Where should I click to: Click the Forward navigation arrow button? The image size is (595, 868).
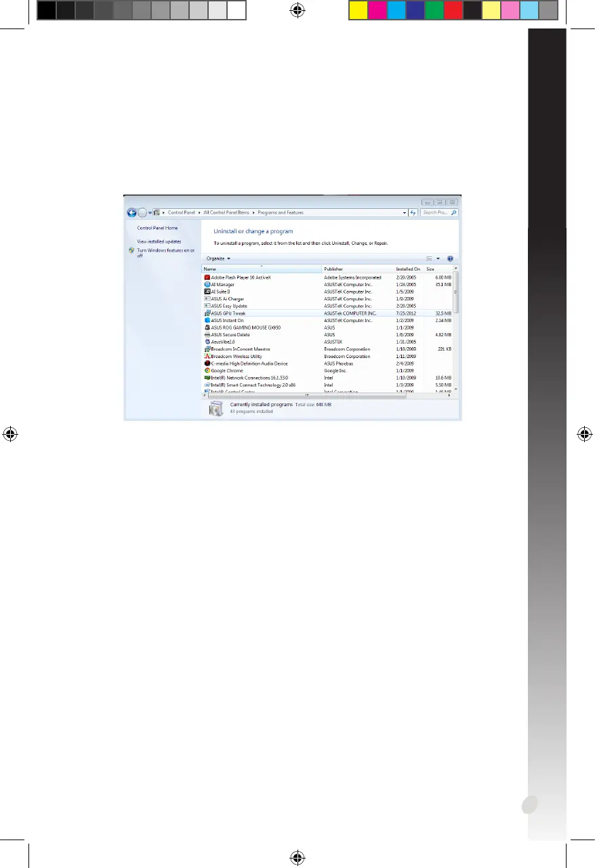pos(142,213)
